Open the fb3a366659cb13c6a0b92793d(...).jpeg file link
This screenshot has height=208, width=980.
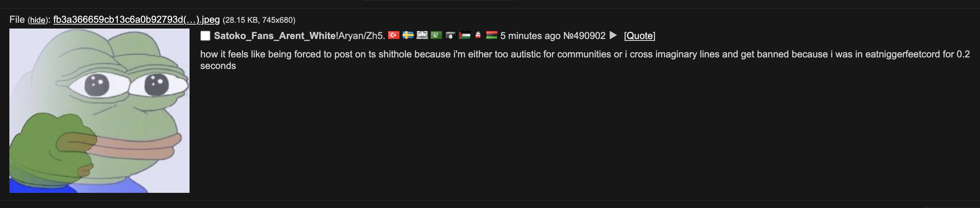click(x=136, y=20)
